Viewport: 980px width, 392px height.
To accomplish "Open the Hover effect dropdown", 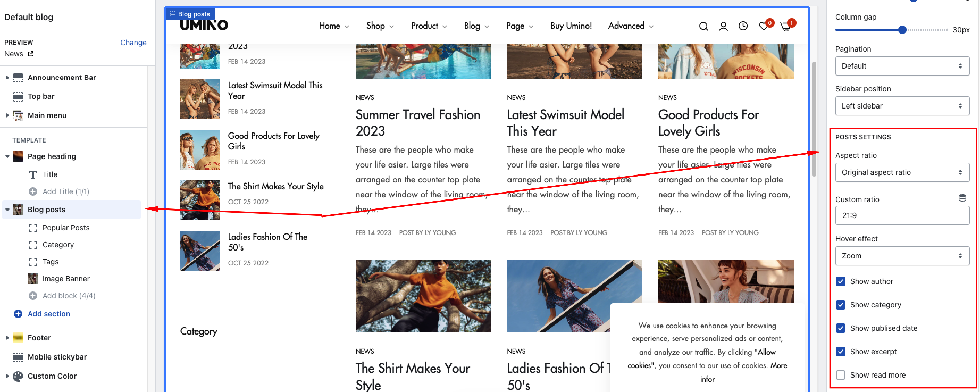I will (x=902, y=256).
